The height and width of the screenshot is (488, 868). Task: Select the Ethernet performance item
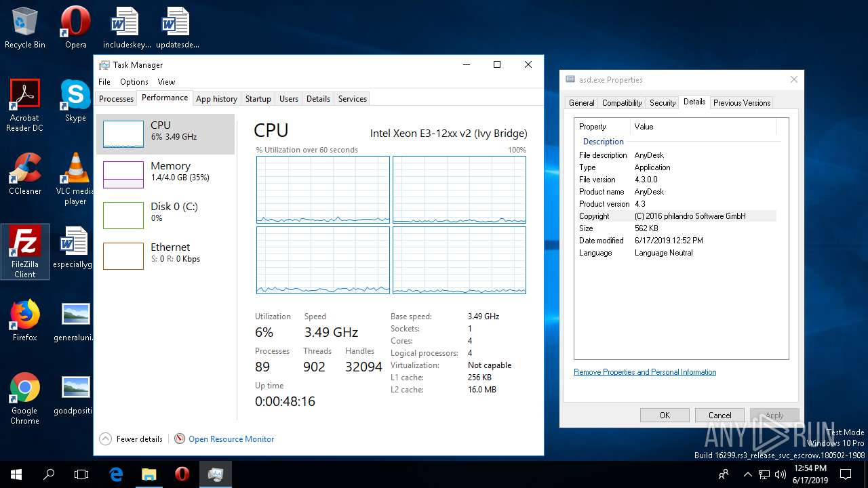click(x=165, y=256)
